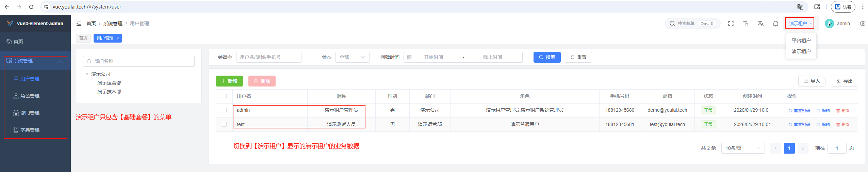
Task: Click the blue 搜索 button
Action: point(547,57)
